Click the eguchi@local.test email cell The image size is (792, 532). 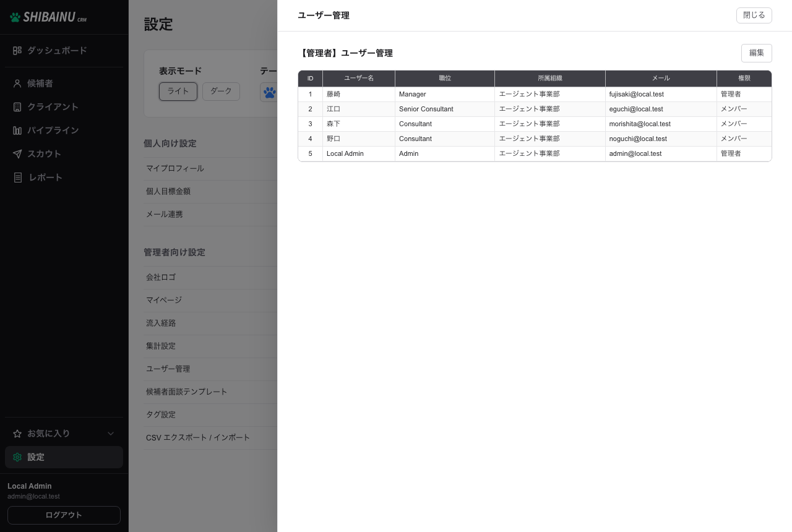[x=661, y=109]
